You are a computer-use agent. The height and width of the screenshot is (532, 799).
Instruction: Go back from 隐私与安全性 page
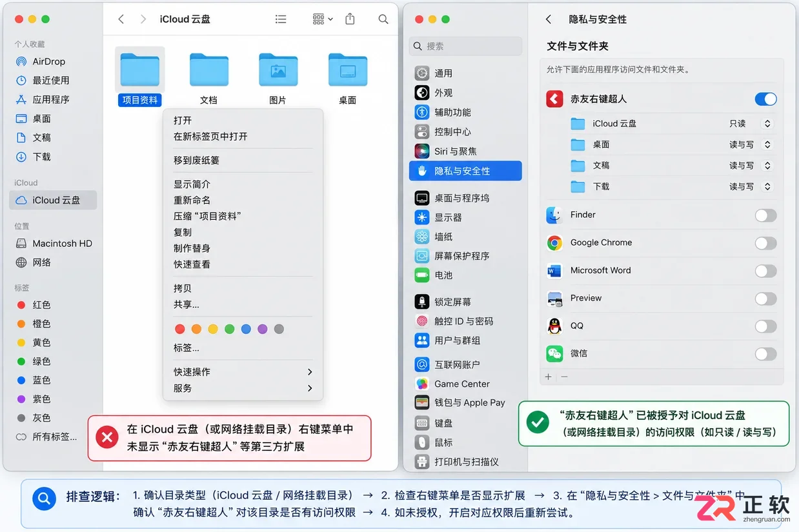[x=549, y=19]
